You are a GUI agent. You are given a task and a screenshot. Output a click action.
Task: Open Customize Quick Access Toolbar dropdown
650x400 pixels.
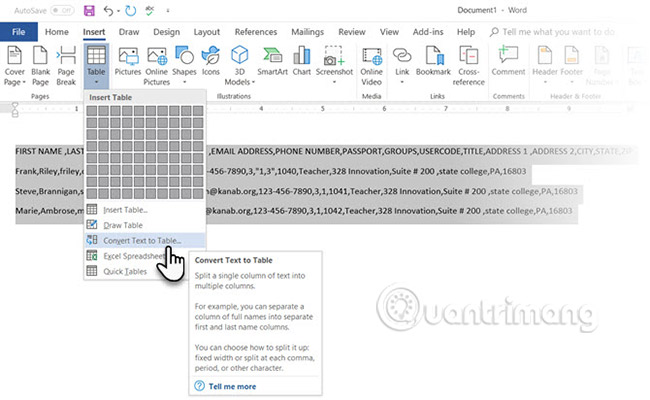coord(168,11)
